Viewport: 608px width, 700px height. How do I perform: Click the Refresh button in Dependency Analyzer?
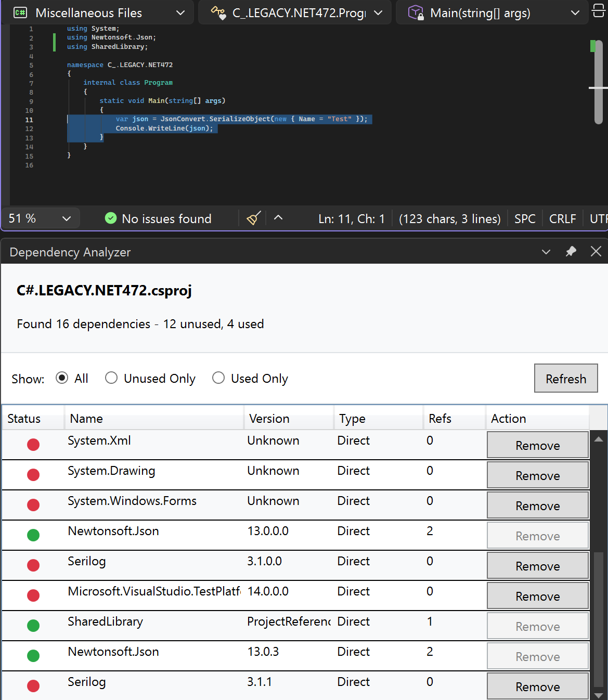pyautogui.click(x=566, y=378)
